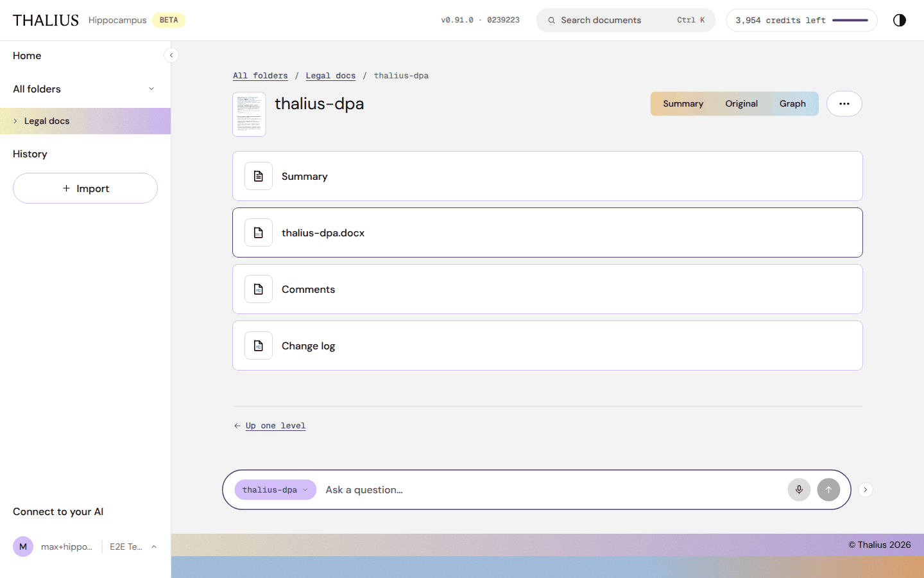Click the Comments row file icon
Viewport: 924px width, 578px height.
point(259,289)
